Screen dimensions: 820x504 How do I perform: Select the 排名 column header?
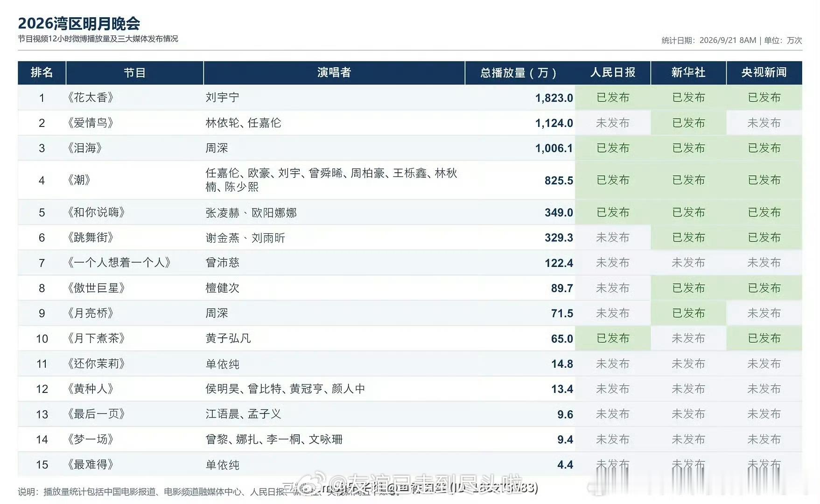tap(42, 72)
